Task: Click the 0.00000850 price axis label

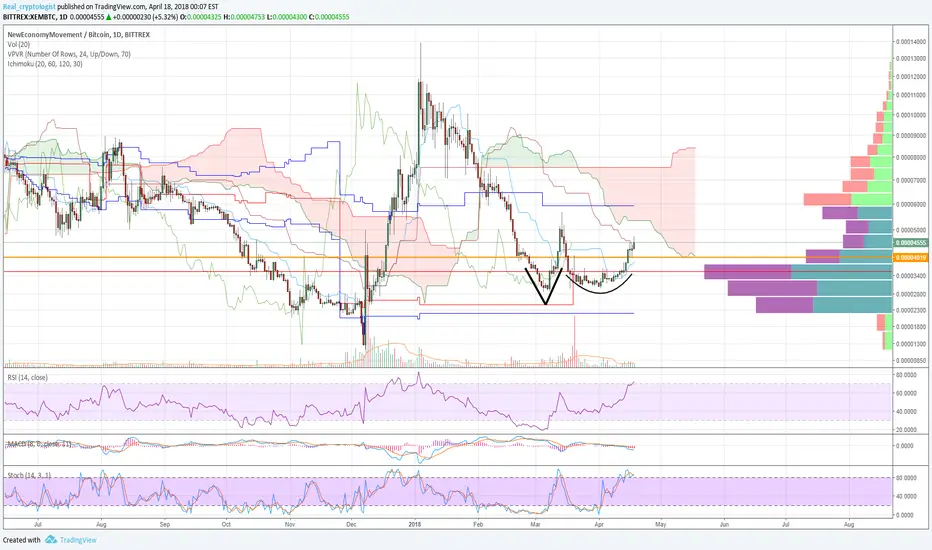Action: click(912, 360)
